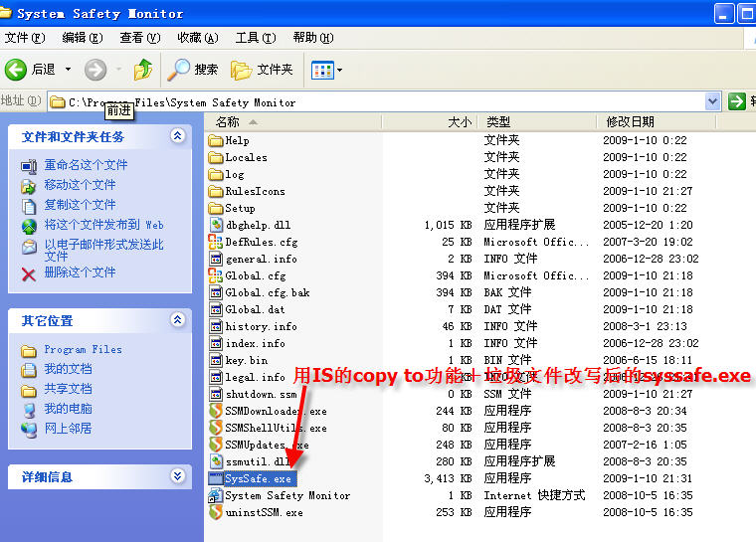Open the address bar dropdown arrow
The image size is (756, 542).
pos(712,101)
